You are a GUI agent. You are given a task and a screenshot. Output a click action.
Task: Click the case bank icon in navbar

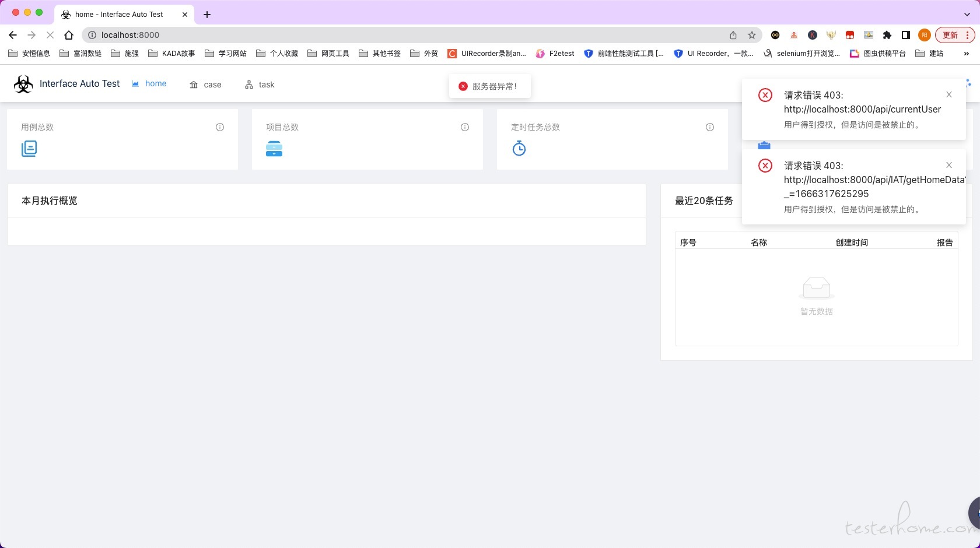click(194, 85)
